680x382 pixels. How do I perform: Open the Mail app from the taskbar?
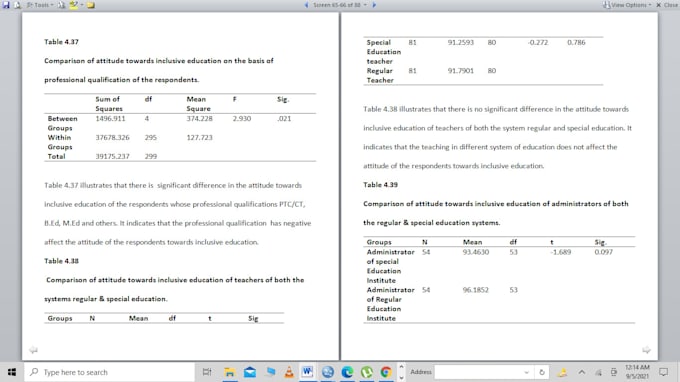pos(250,372)
